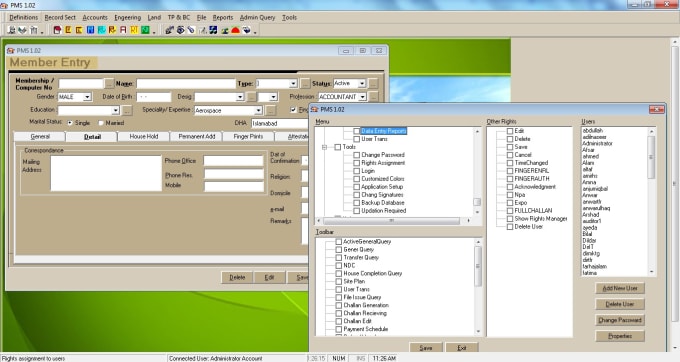Click the ellipsis button beside Membership No field
This screenshot has height=362, width=680.
tap(109, 83)
